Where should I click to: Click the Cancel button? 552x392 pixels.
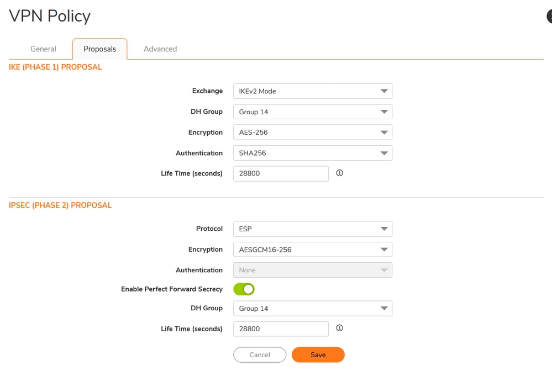pos(260,355)
